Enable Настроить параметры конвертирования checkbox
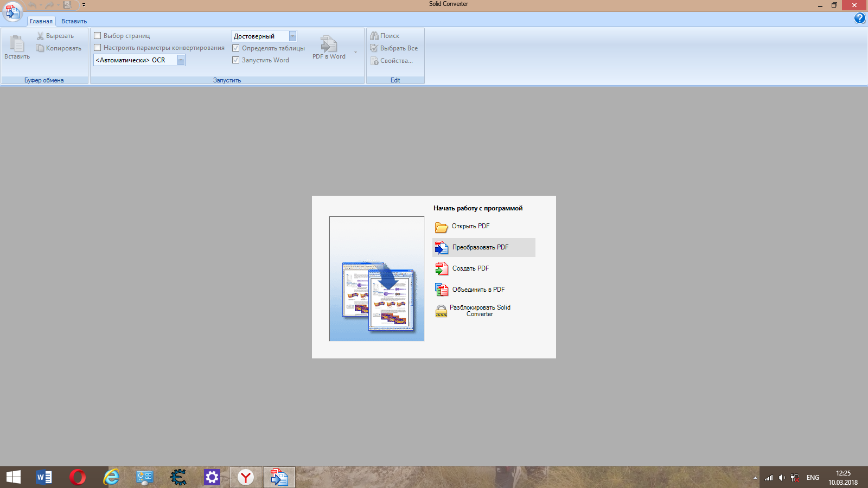 click(x=98, y=48)
